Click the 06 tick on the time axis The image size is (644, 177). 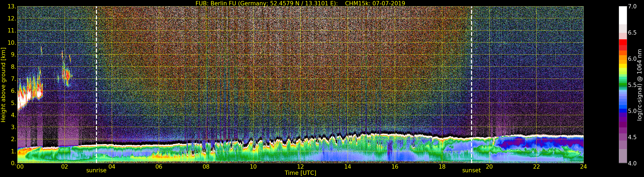[159, 167]
